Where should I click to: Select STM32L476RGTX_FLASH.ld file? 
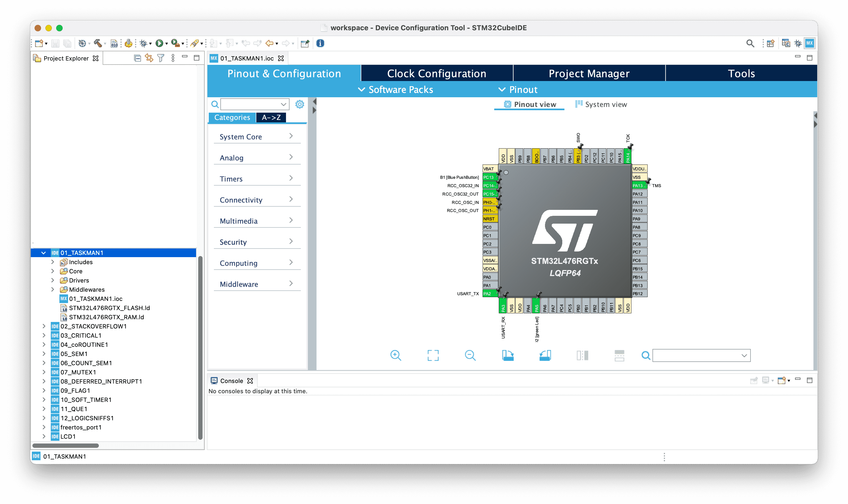(109, 308)
